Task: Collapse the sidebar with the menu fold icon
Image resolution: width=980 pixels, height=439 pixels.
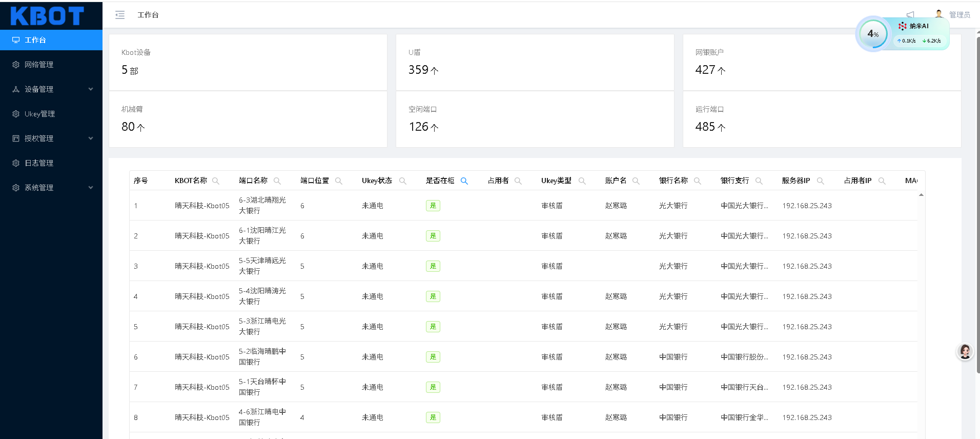Action: 120,15
